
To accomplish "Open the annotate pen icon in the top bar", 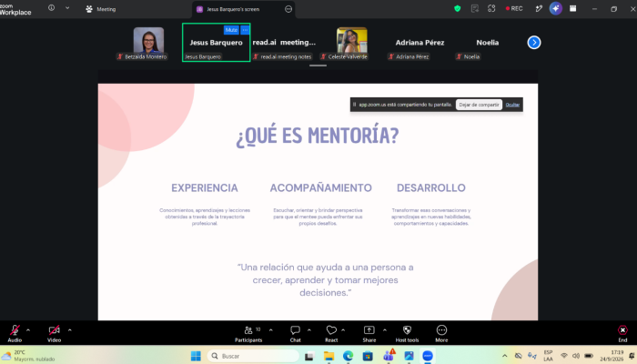I will pos(539,8).
